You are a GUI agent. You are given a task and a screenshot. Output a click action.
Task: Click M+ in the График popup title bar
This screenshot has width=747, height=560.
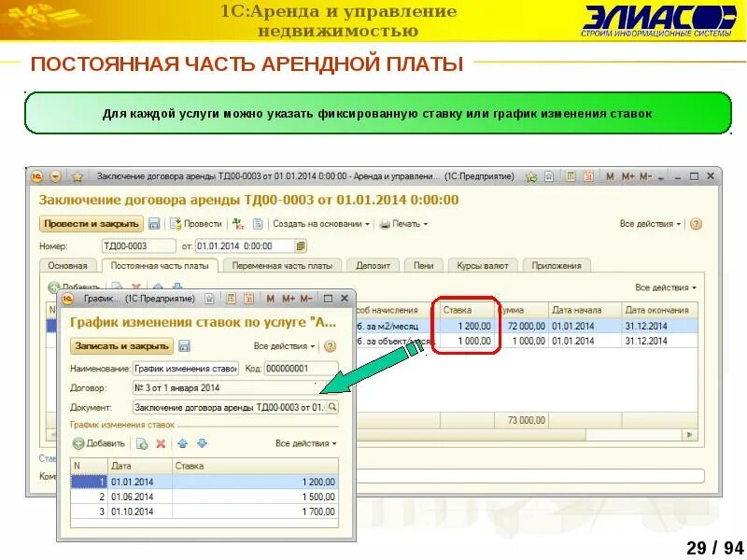289,299
